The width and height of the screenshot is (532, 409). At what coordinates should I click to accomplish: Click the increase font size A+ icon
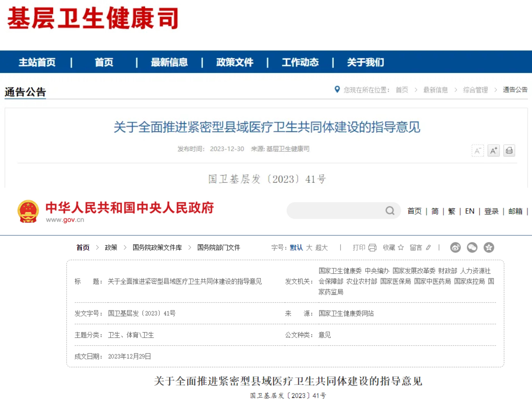tap(494, 151)
